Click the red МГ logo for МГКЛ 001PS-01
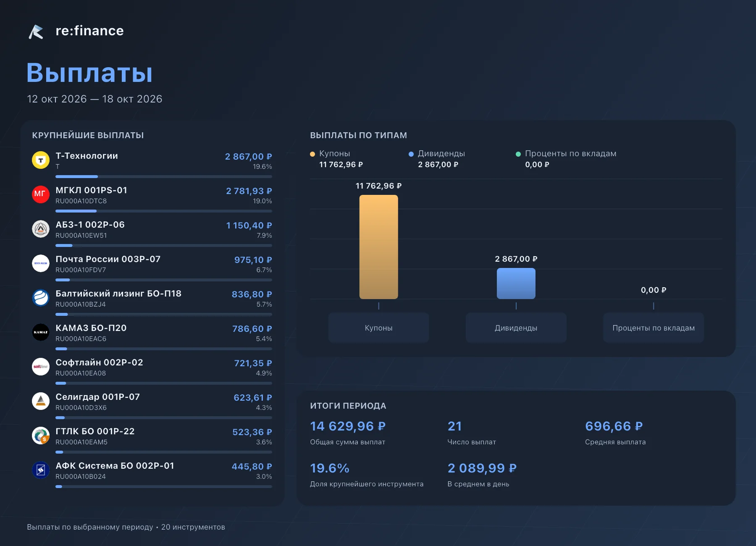 (x=41, y=194)
